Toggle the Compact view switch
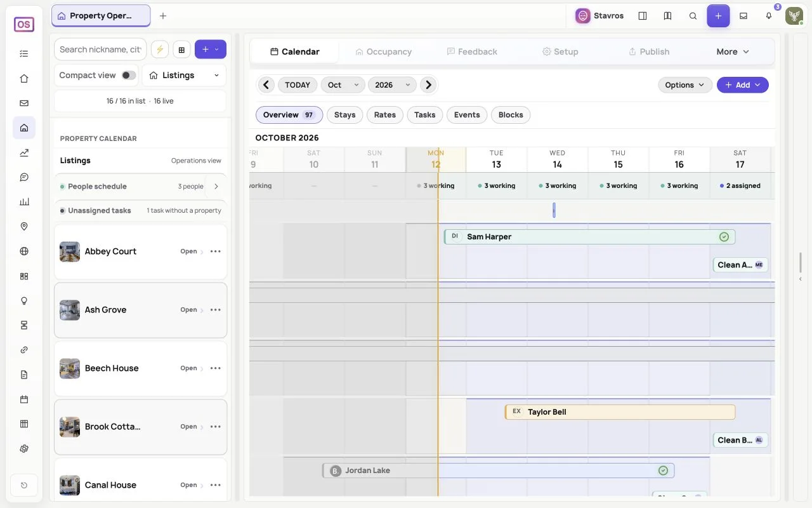Image resolution: width=812 pixels, height=508 pixels. point(129,75)
